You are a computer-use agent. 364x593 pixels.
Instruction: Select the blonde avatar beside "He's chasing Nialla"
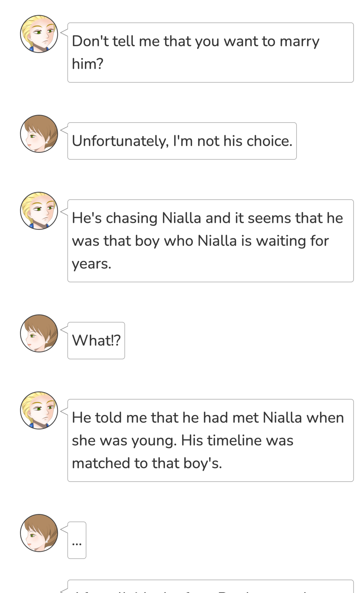tap(39, 211)
